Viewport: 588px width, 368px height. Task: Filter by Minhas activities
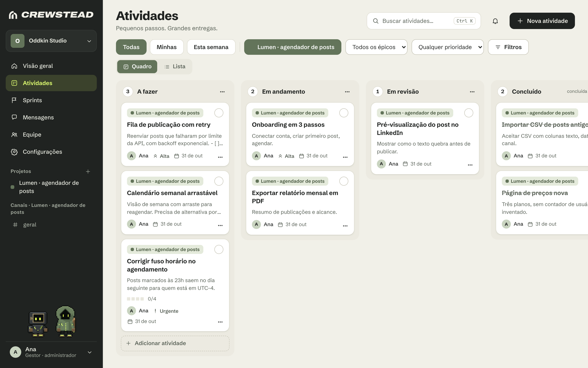(166, 47)
